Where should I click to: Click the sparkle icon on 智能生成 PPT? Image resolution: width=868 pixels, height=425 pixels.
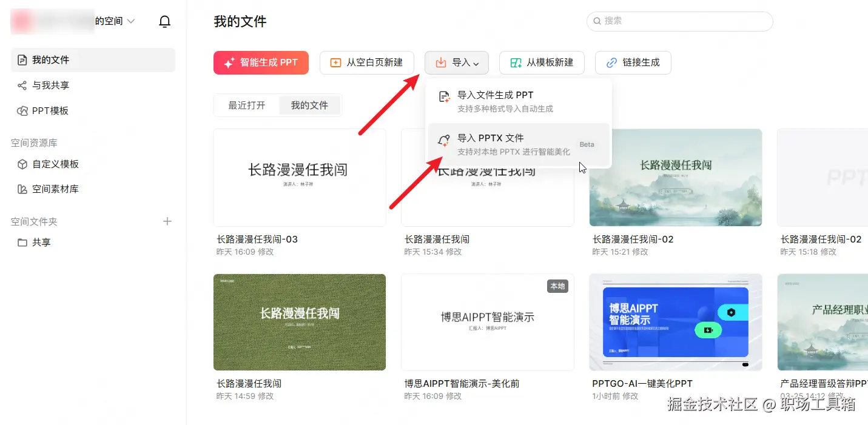coord(229,62)
